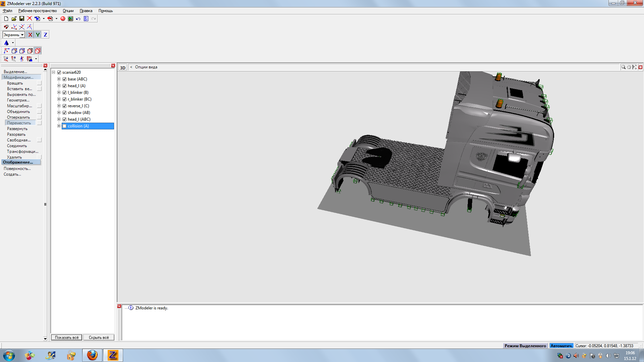
Task: Open the Экранные coordinate system dropdown
Action: pyautogui.click(x=22, y=35)
